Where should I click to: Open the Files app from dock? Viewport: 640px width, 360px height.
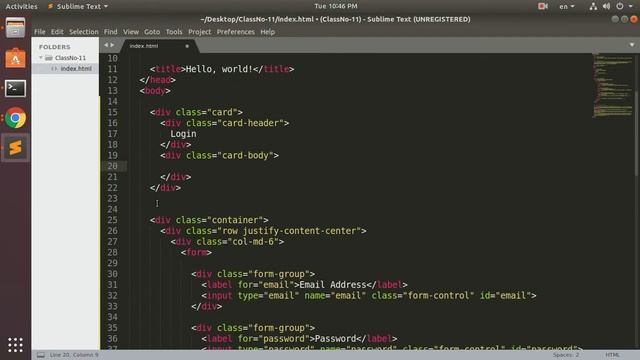tap(16, 28)
